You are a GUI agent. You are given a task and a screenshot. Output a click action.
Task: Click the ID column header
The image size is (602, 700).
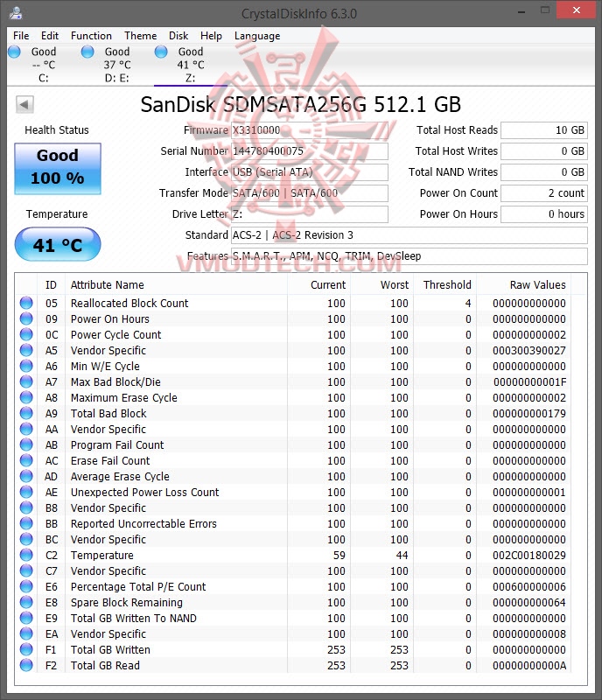51,285
